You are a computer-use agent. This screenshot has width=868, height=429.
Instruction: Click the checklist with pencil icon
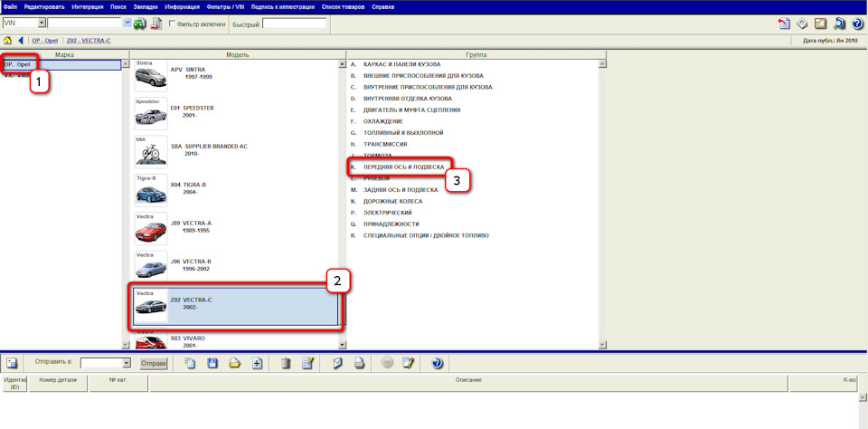tap(307, 364)
